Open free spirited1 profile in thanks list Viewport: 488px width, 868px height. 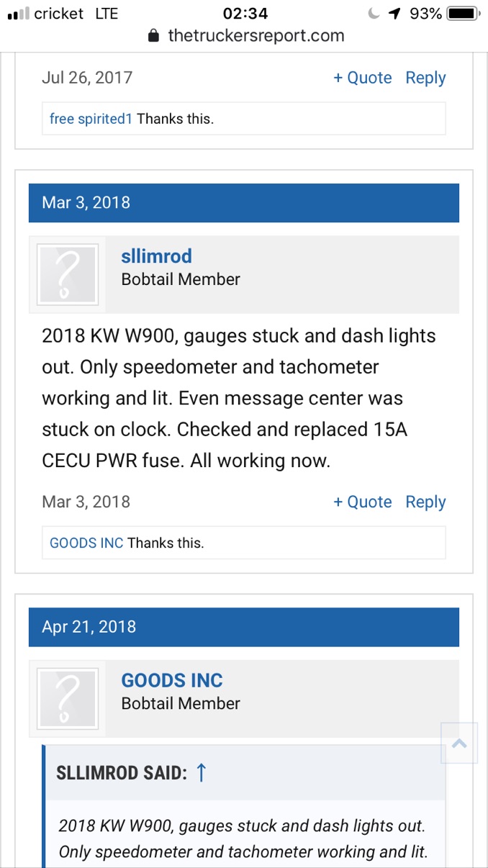coord(91,119)
